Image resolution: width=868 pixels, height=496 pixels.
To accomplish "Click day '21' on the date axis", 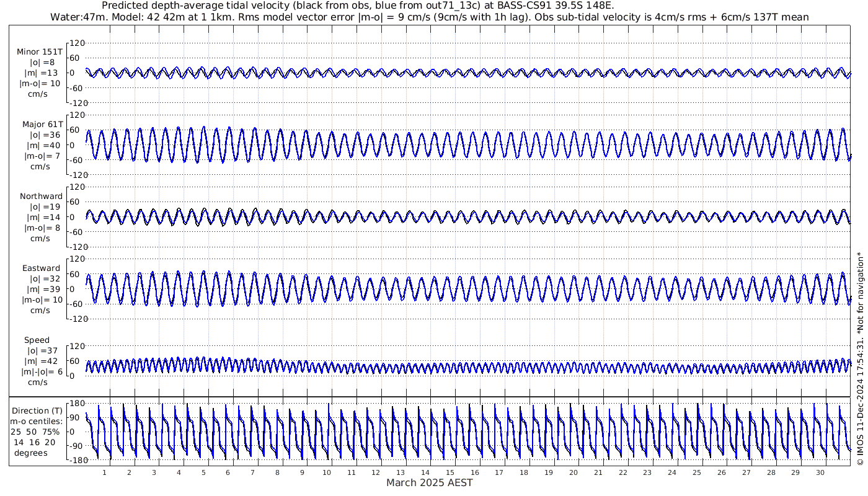I will [x=598, y=472].
